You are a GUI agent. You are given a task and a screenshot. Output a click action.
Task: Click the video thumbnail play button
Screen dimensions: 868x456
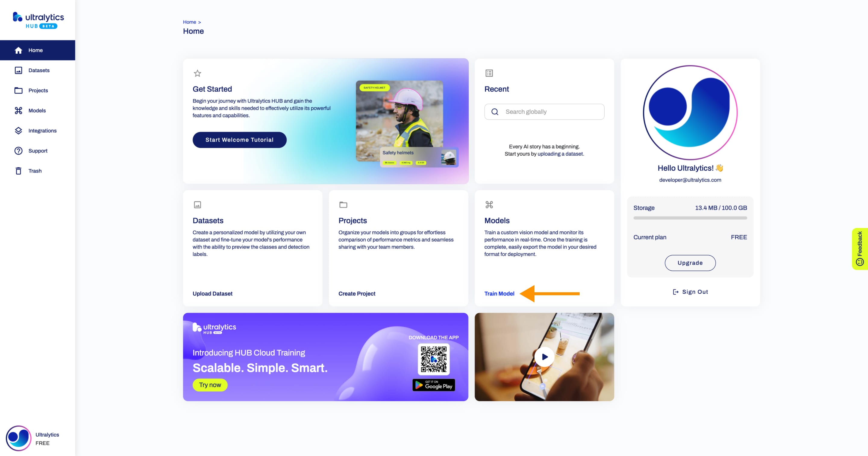point(544,357)
